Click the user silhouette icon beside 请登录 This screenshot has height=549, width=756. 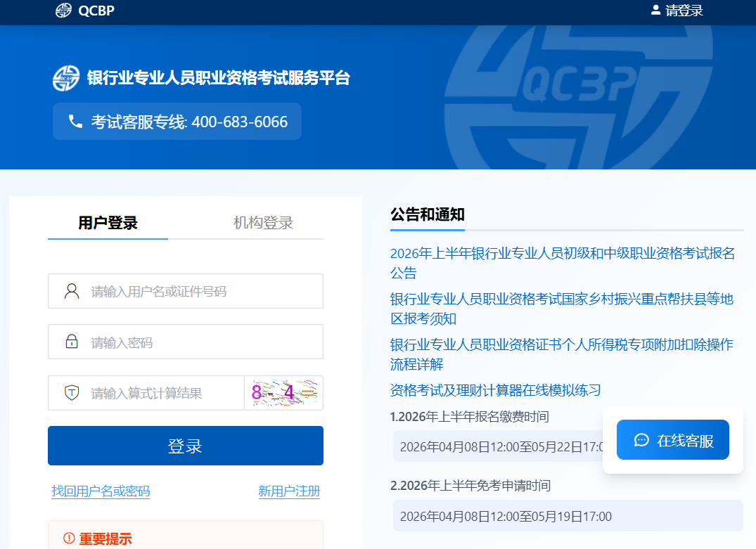coord(655,10)
